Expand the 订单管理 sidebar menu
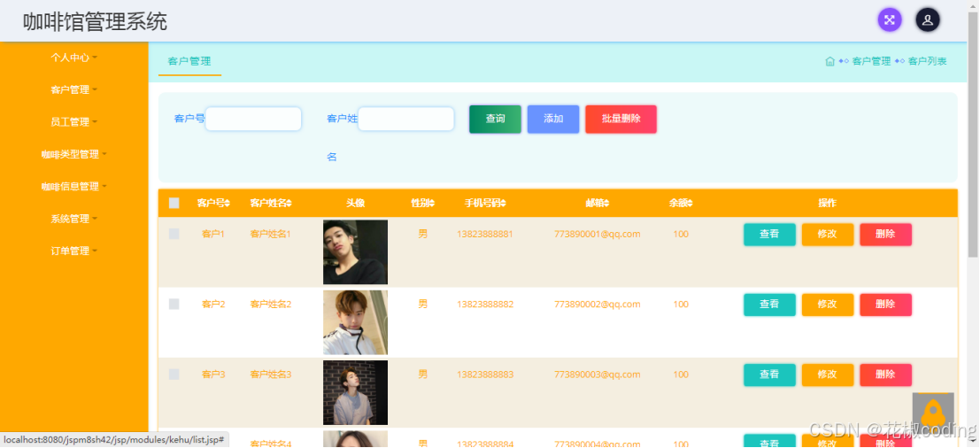 click(x=73, y=251)
